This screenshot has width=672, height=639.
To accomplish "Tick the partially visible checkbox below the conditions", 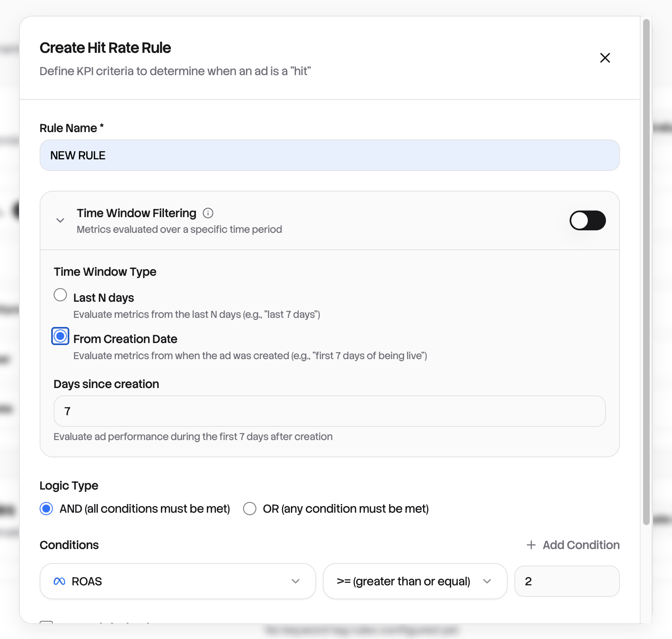I will coord(46,622).
